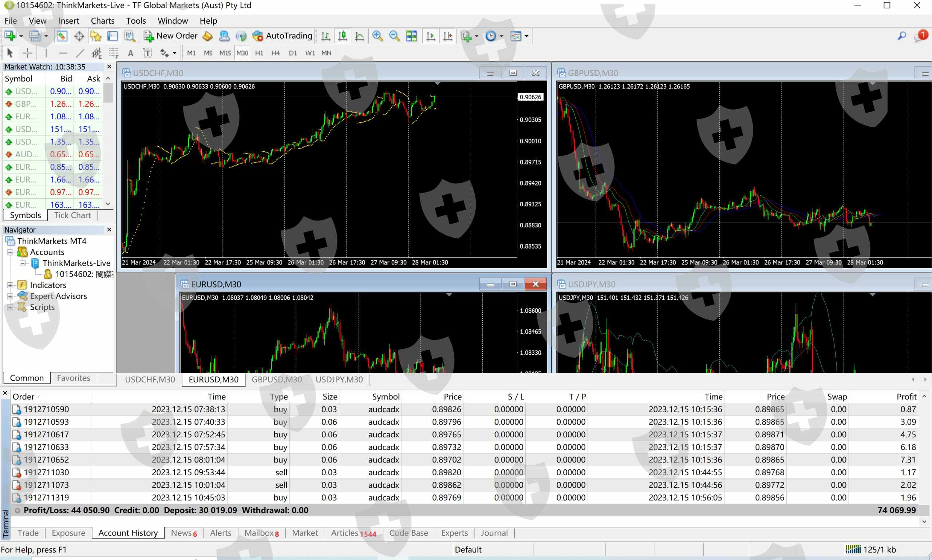
Task: Toggle the chart Auto Scroll button
Action: 430,36
